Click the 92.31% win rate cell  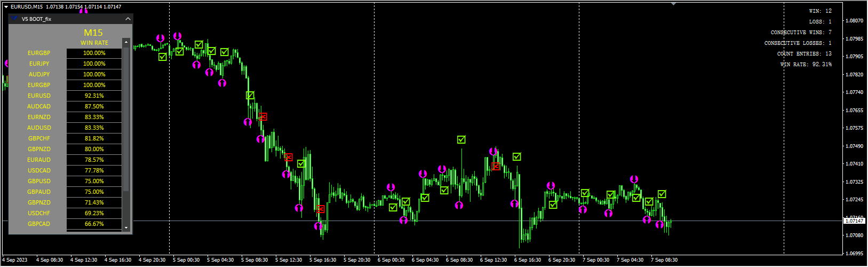point(94,96)
